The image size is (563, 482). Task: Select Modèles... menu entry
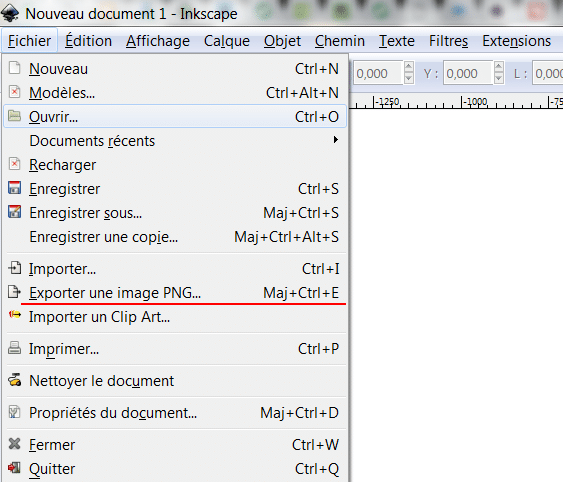pos(175,93)
